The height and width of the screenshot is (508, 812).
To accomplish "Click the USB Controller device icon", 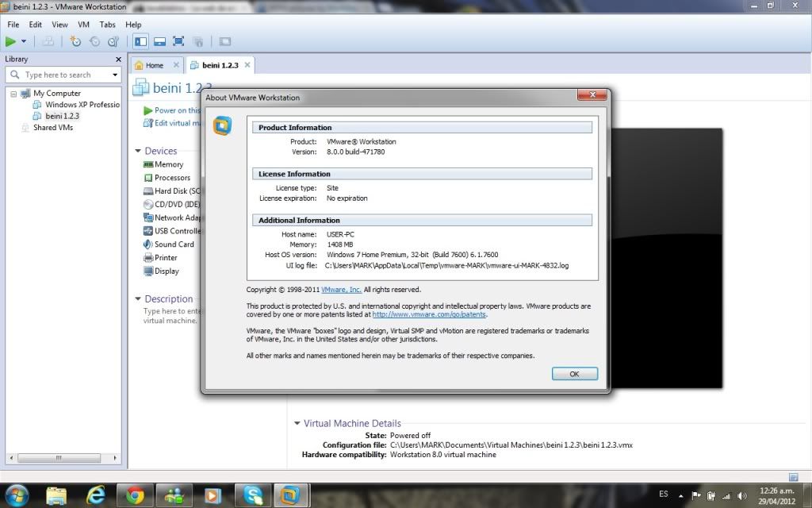I will click(148, 231).
